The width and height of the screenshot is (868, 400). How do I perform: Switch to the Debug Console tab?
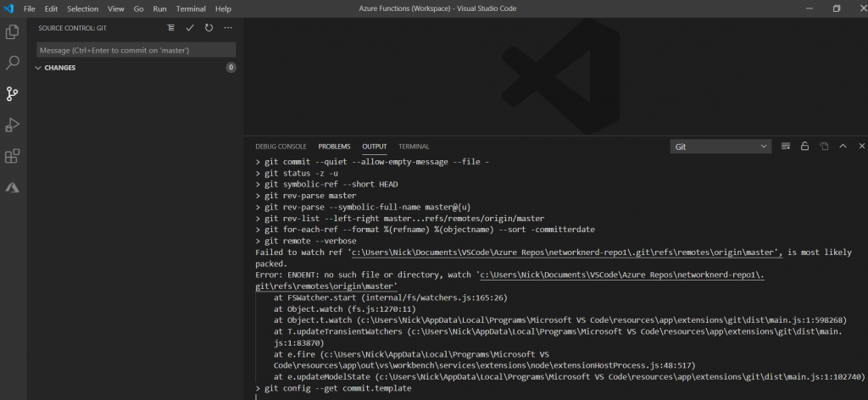pos(281,147)
